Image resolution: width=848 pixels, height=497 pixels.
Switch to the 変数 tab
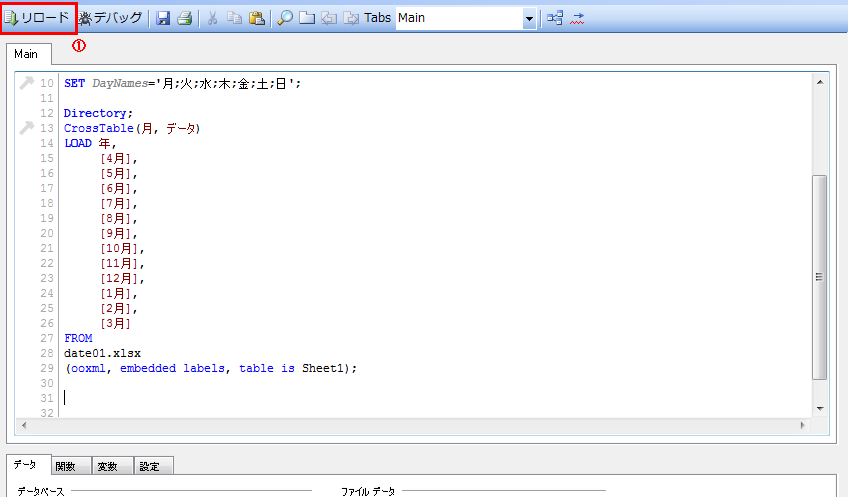pyautogui.click(x=113, y=466)
